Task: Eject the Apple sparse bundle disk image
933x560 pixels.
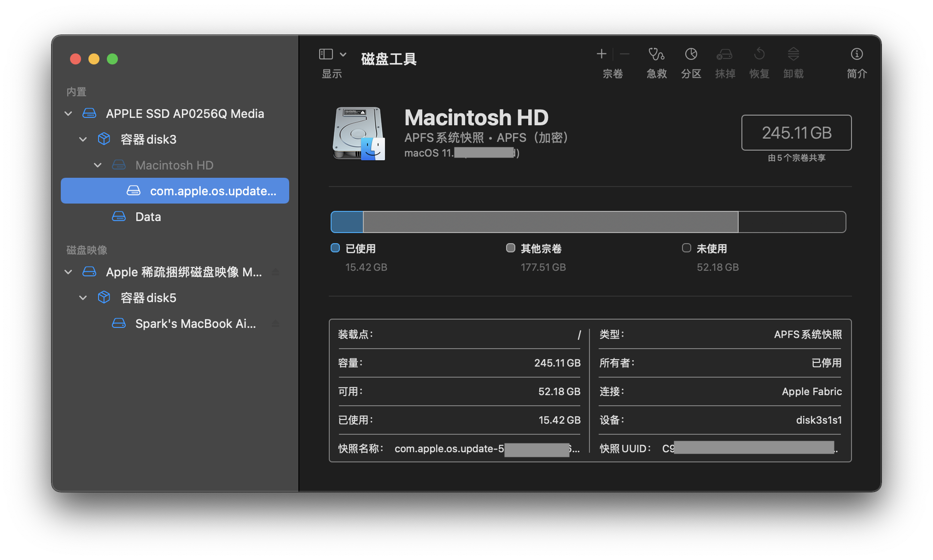Action: [275, 272]
